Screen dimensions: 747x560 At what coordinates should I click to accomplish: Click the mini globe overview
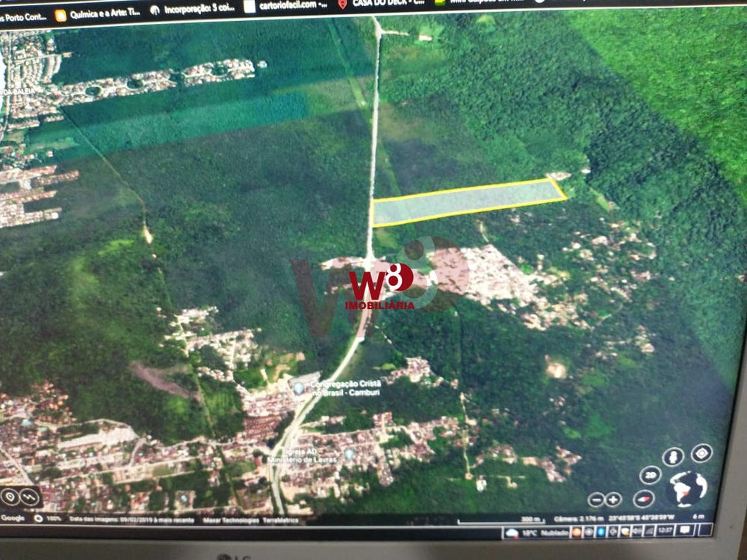tap(688, 489)
